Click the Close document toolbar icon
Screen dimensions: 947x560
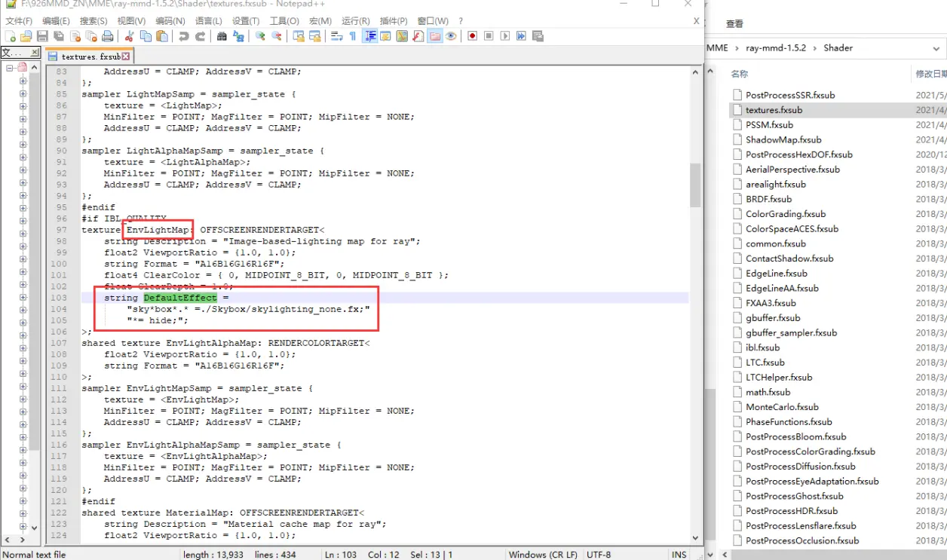75,36
